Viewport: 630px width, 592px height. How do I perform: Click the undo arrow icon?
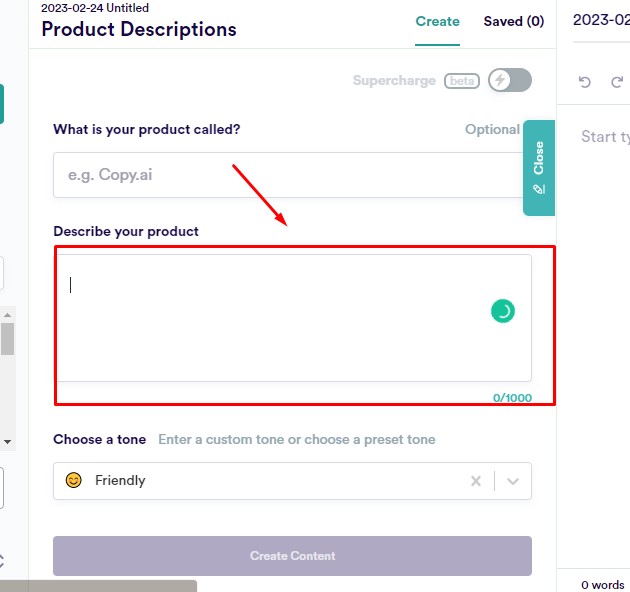[x=585, y=82]
